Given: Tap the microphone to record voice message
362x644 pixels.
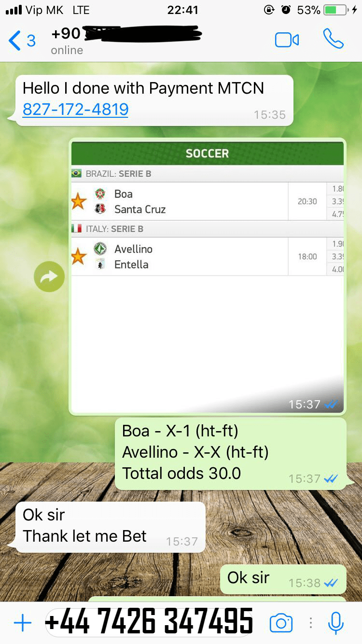Looking at the screenshot, I should point(335,623).
